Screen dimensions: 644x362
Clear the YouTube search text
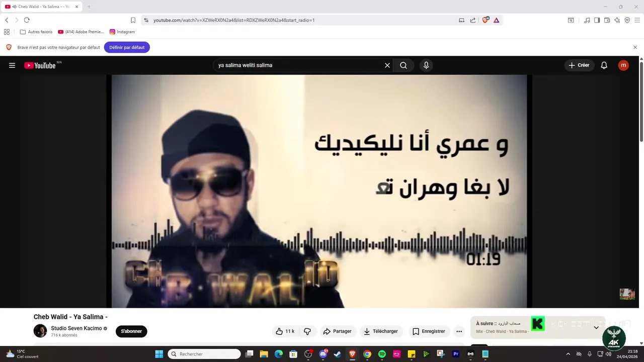tap(387, 65)
